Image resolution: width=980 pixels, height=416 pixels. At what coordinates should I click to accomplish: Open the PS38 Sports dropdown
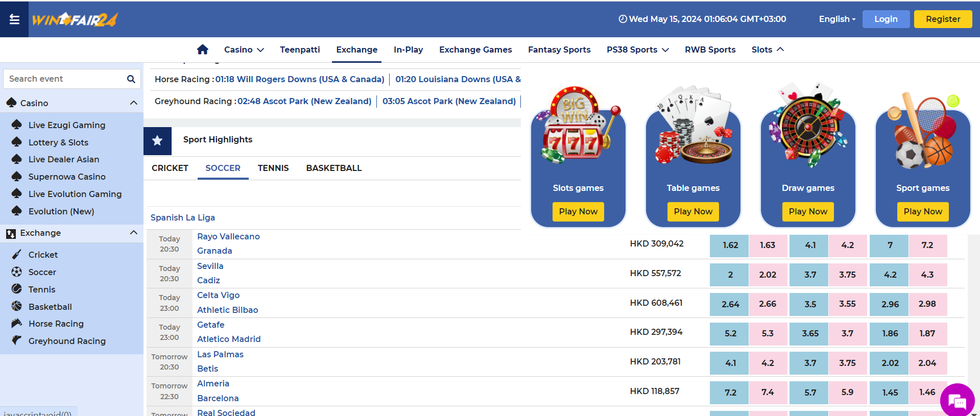(637, 50)
